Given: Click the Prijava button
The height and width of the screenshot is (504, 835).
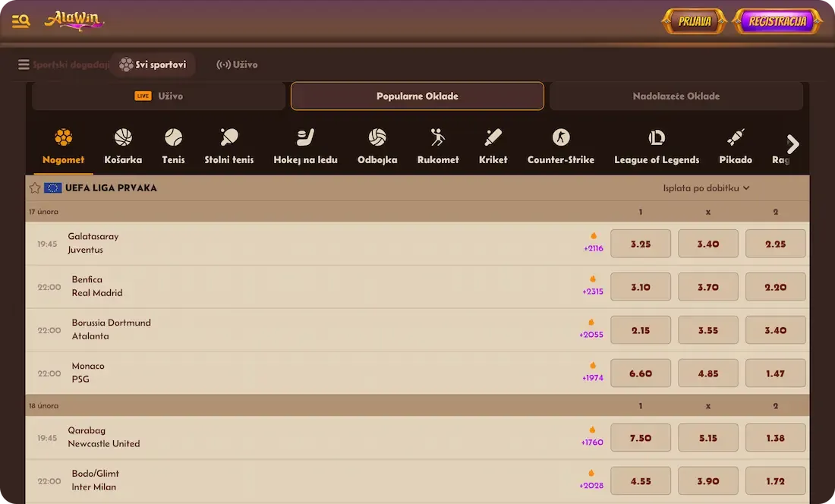Looking at the screenshot, I should coord(693,20).
